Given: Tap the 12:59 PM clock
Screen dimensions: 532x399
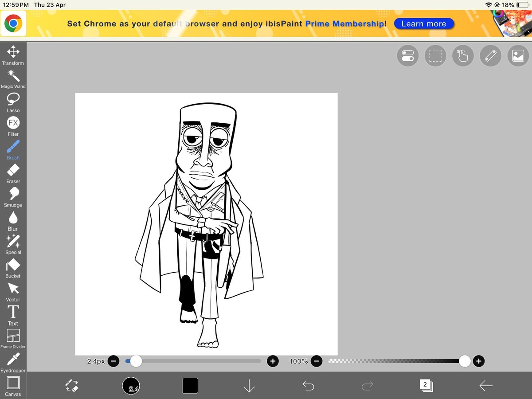Looking at the screenshot, I should (16, 4).
